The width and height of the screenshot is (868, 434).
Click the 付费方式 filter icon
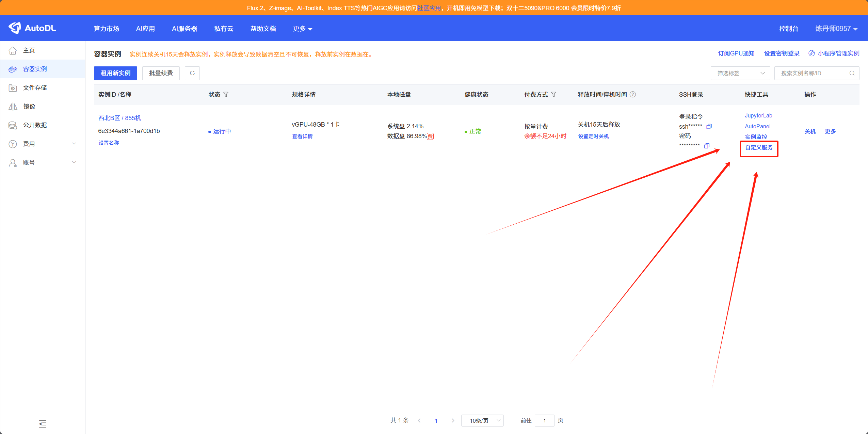pyautogui.click(x=553, y=95)
